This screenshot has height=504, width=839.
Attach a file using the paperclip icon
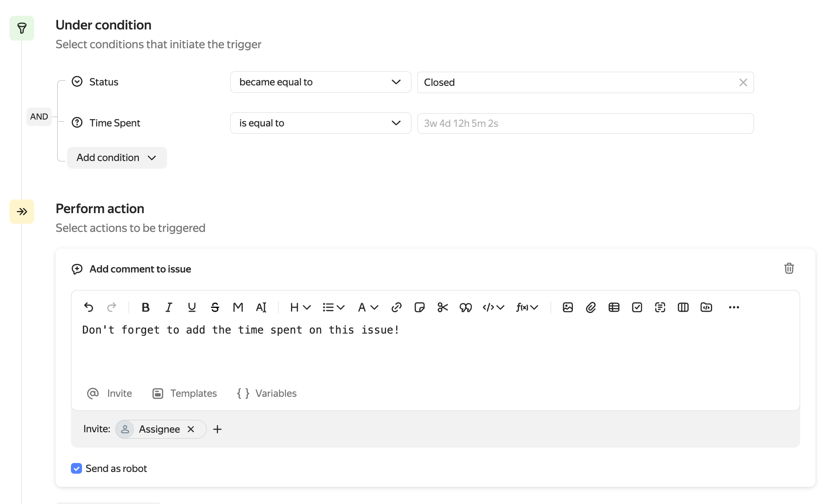pyautogui.click(x=591, y=307)
